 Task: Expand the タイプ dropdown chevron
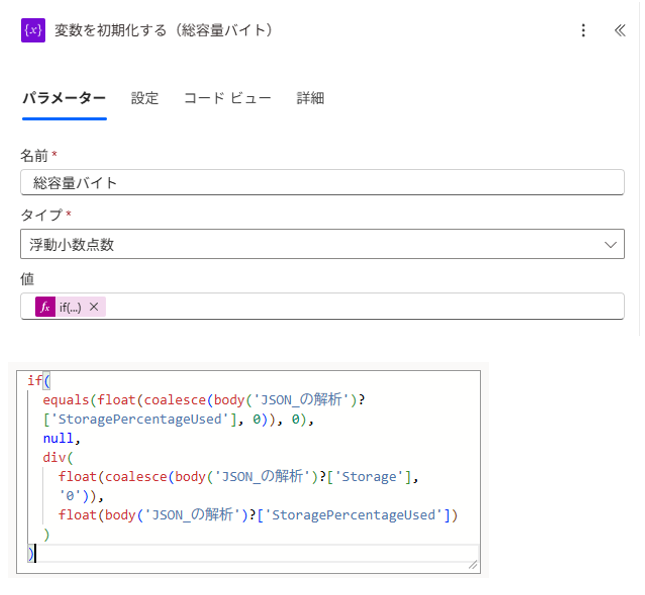[610, 245]
